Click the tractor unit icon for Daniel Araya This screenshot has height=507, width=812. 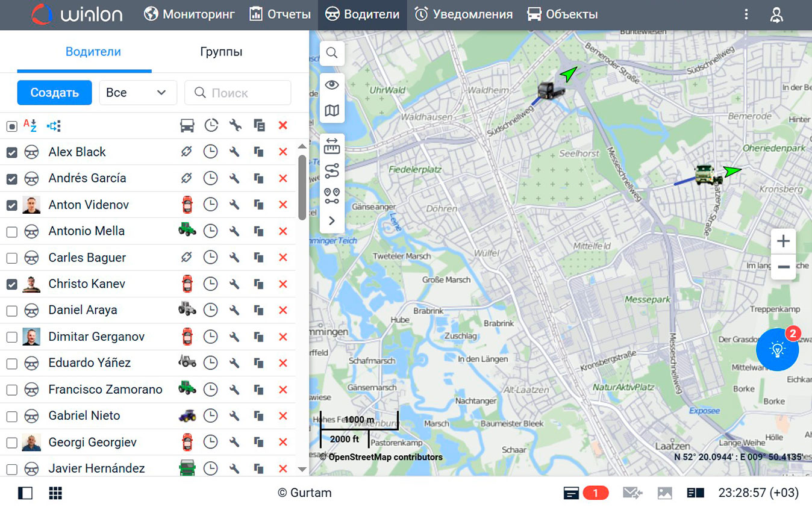187,309
